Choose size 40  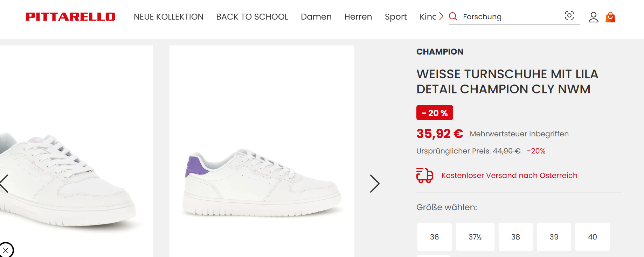pyautogui.click(x=593, y=237)
